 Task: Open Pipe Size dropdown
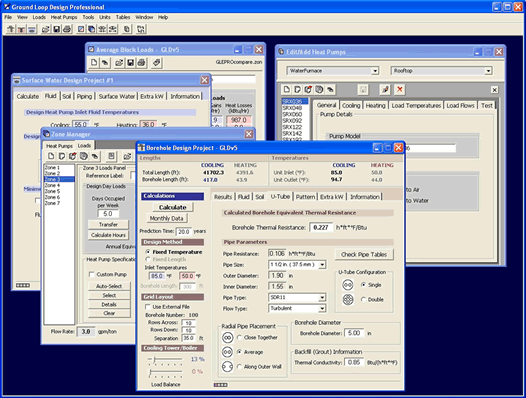(322, 265)
